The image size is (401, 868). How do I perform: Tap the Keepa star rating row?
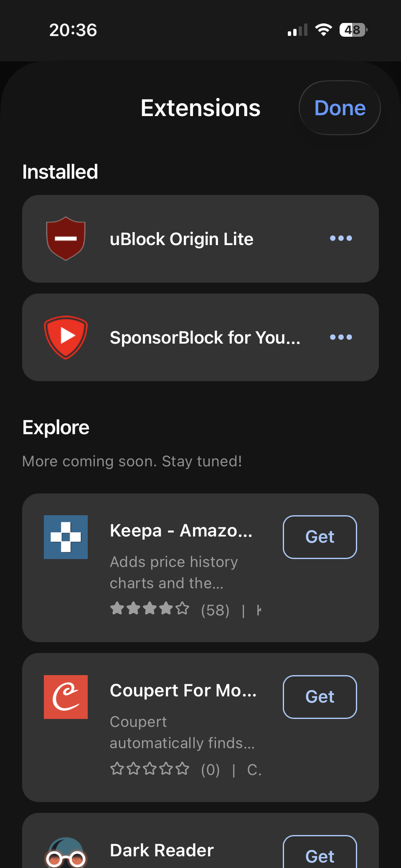coord(150,609)
